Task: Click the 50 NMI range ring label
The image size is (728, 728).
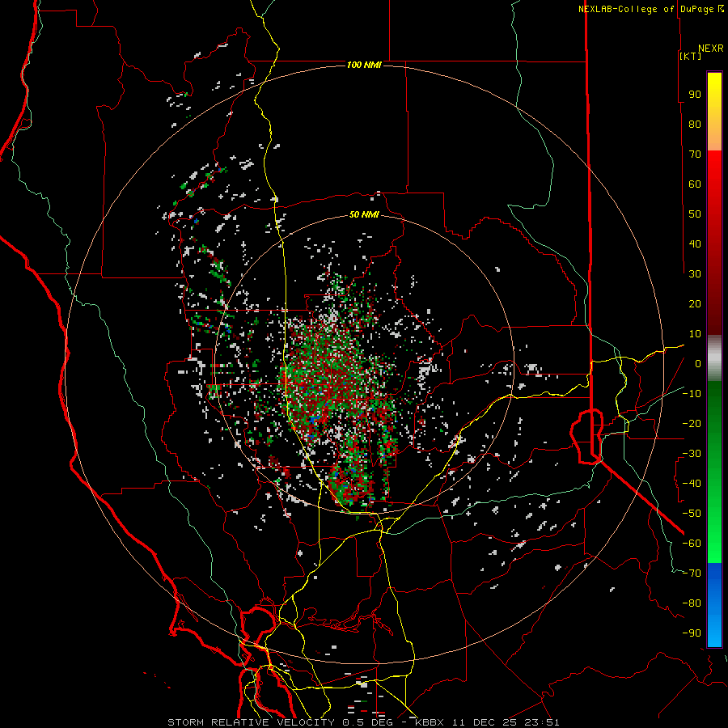Action: pos(364,214)
